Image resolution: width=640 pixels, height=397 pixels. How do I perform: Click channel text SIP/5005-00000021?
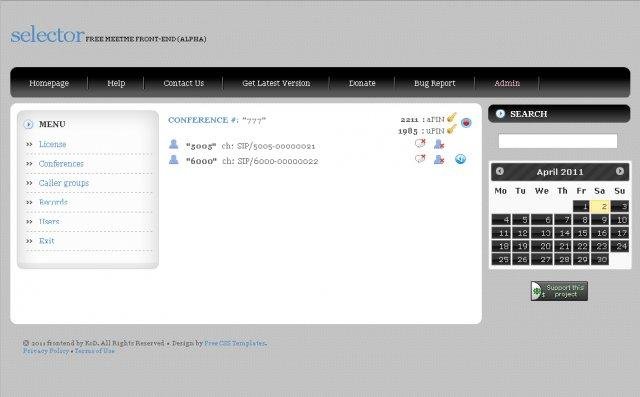[x=276, y=146]
